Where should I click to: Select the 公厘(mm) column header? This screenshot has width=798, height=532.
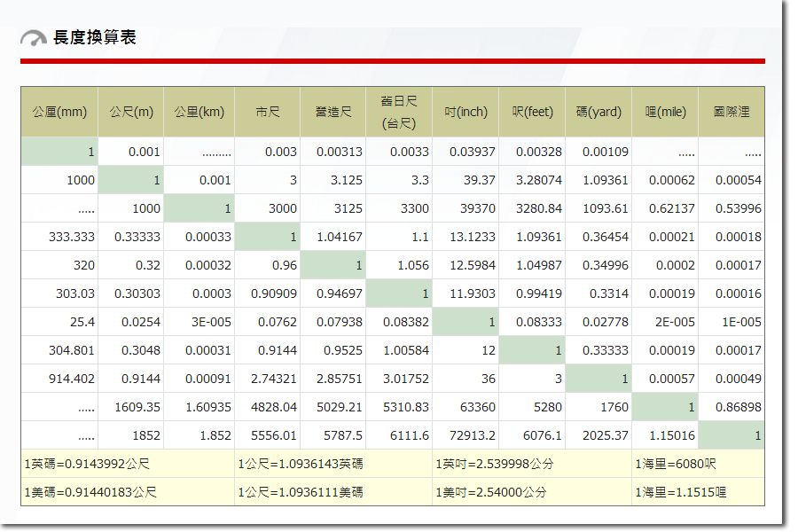click(x=59, y=112)
